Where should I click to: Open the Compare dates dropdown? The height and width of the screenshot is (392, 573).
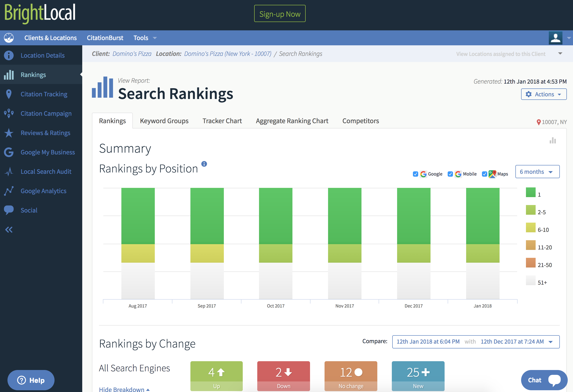pyautogui.click(x=476, y=342)
